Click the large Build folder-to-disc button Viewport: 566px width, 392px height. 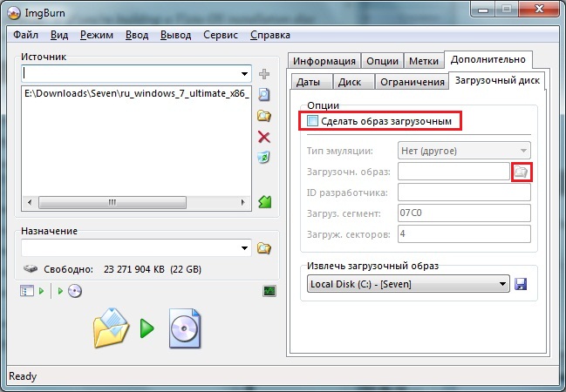146,328
